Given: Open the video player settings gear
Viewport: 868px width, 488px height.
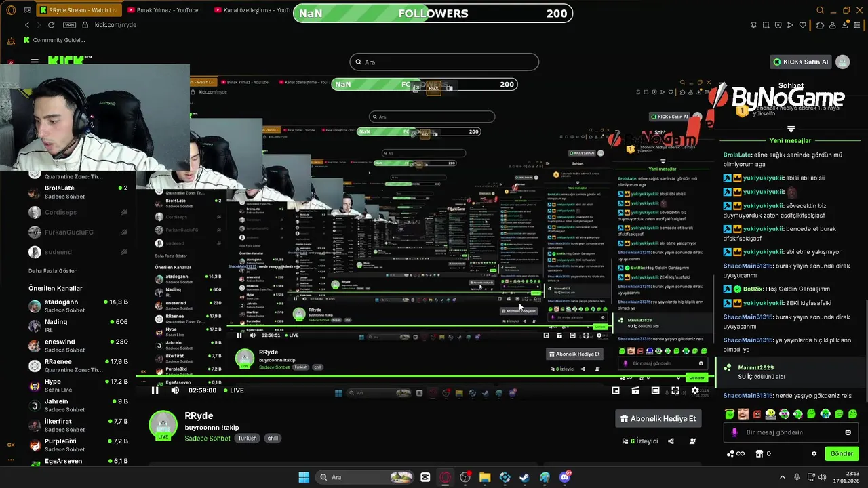Looking at the screenshot, I should 694,390.
